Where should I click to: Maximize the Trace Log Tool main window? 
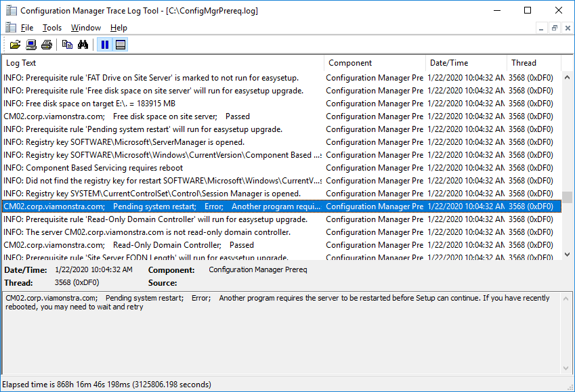(x=528, y=10)
